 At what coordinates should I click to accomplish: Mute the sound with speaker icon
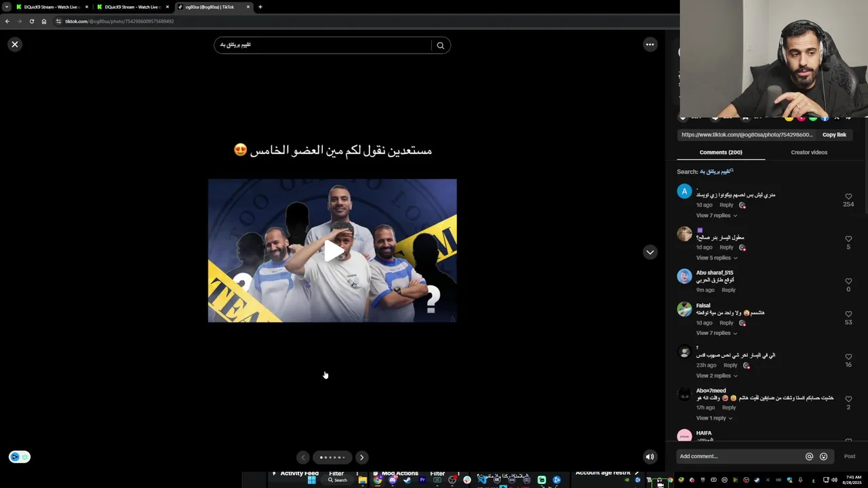(x=650, y=457)
